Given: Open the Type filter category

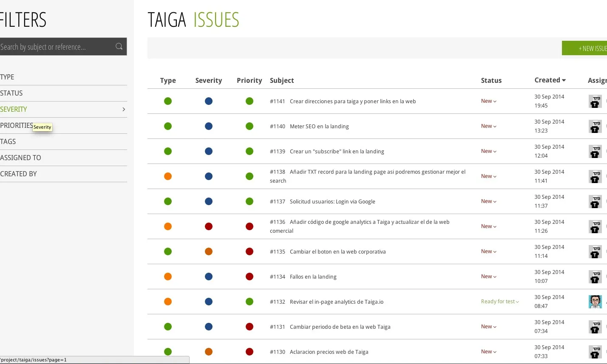Looking at the screenshot, I should coord(63,77).
